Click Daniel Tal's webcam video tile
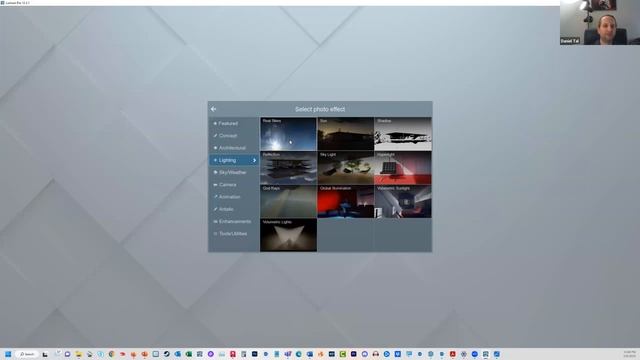Screen dimensions: 640x360 (600, 22)
